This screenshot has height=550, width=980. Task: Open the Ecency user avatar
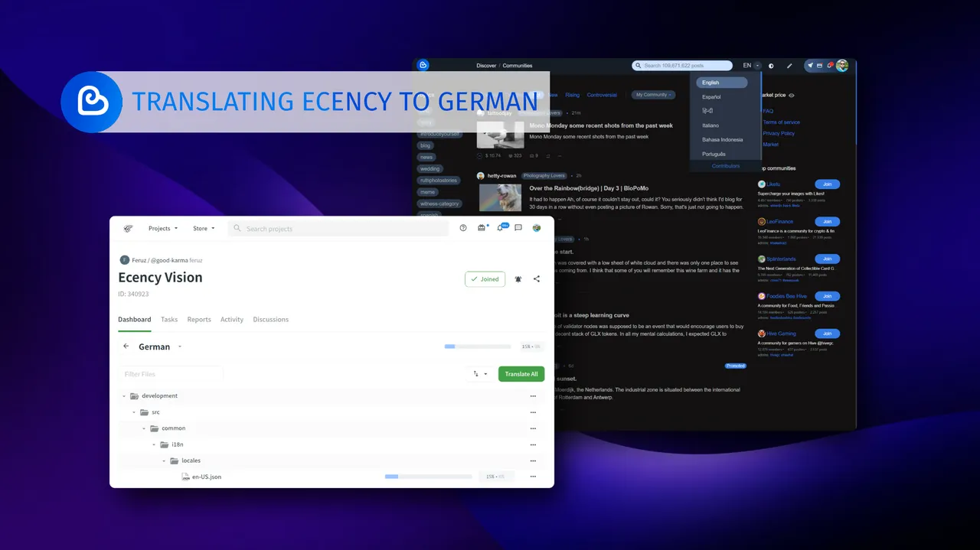(x=842, y=66)
